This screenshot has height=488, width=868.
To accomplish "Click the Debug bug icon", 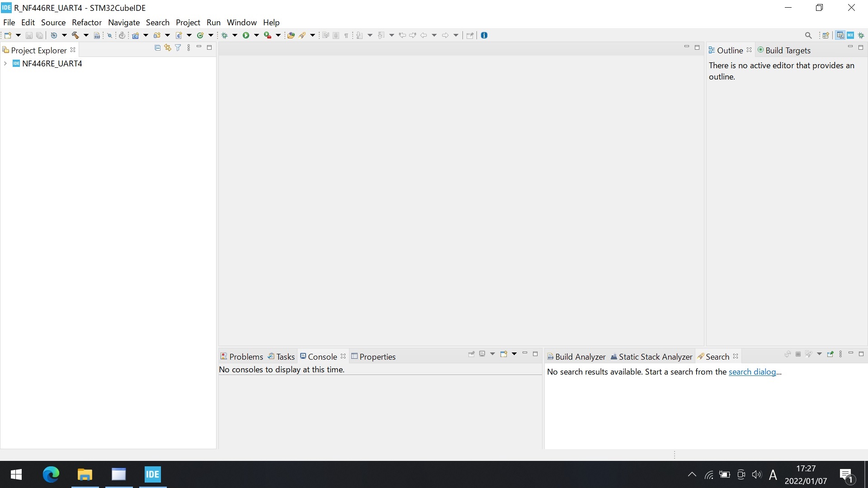I will 224,35.
